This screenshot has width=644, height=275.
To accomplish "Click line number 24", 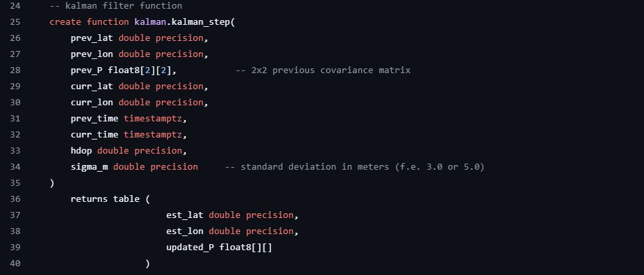I will coord(15,5).
